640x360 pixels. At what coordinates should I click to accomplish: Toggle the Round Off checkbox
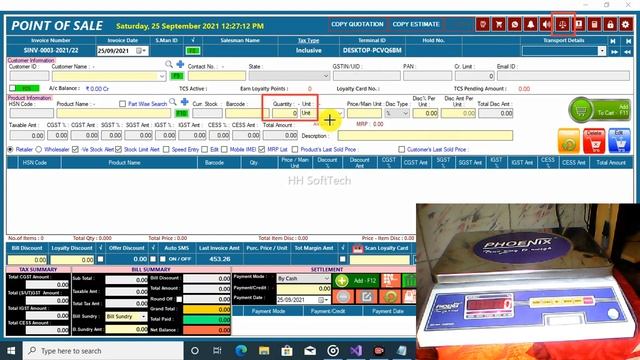tap(179, 299)
